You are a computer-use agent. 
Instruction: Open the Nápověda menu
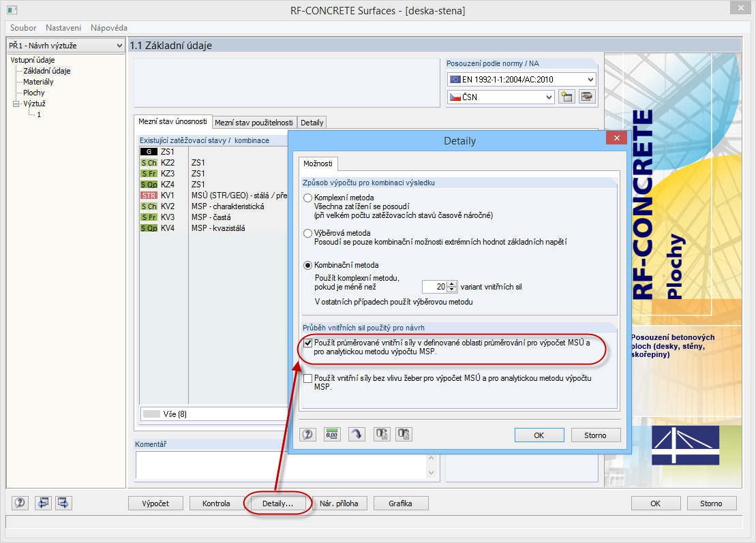(109, 28)
